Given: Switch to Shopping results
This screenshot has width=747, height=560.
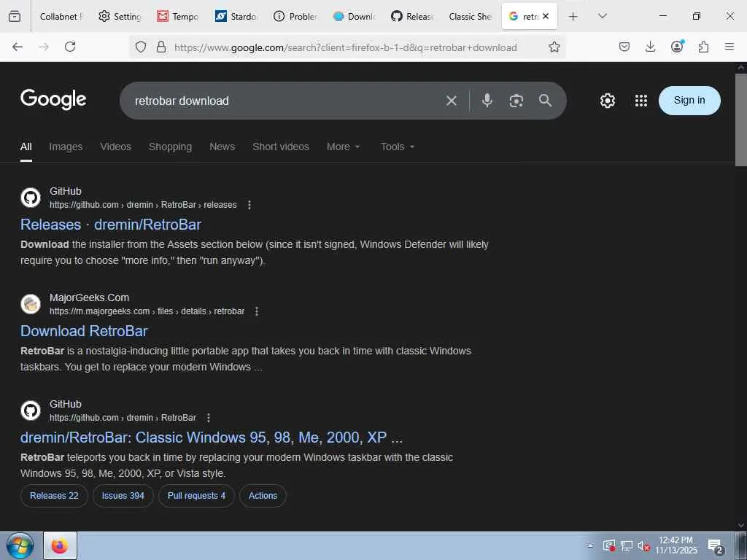Looking at the screenshot, I should pos(170,147).
